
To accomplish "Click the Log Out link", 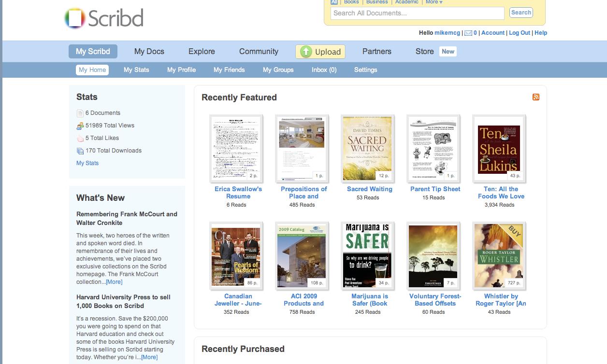I will tap(519, 33).
